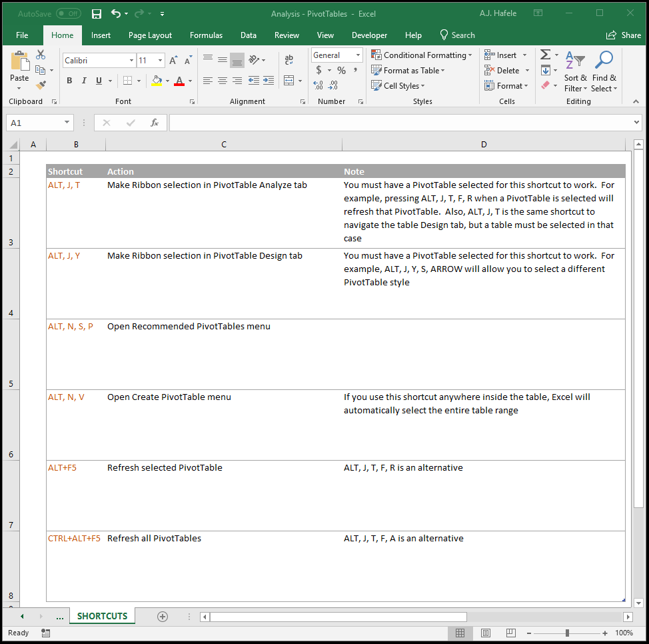Click Decrease Indent icon
This screenshot has height=644, width=649.
pyautogui.click(x=254, y=81)
